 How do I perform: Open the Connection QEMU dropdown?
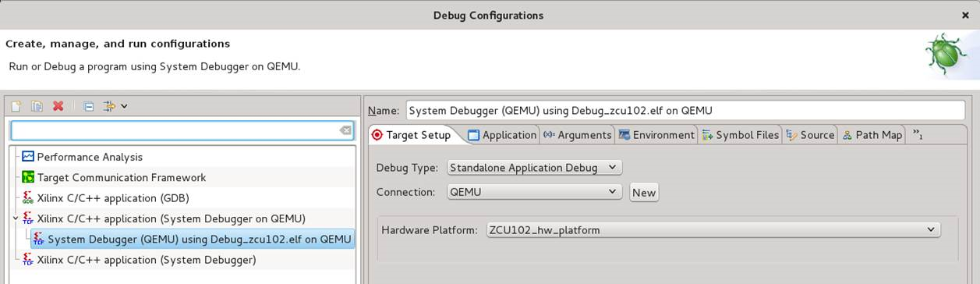tap(535, 192)
